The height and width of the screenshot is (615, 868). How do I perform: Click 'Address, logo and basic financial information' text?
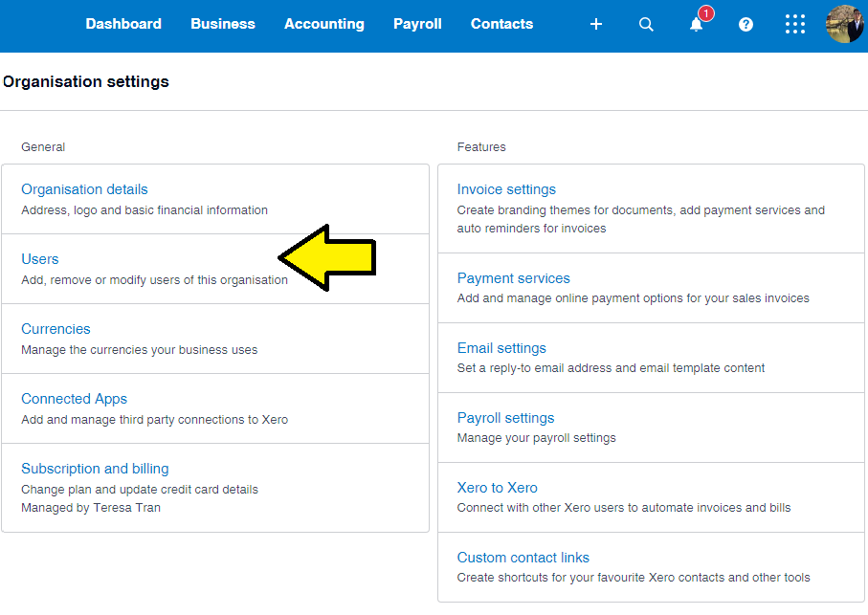tap(145, 210)
